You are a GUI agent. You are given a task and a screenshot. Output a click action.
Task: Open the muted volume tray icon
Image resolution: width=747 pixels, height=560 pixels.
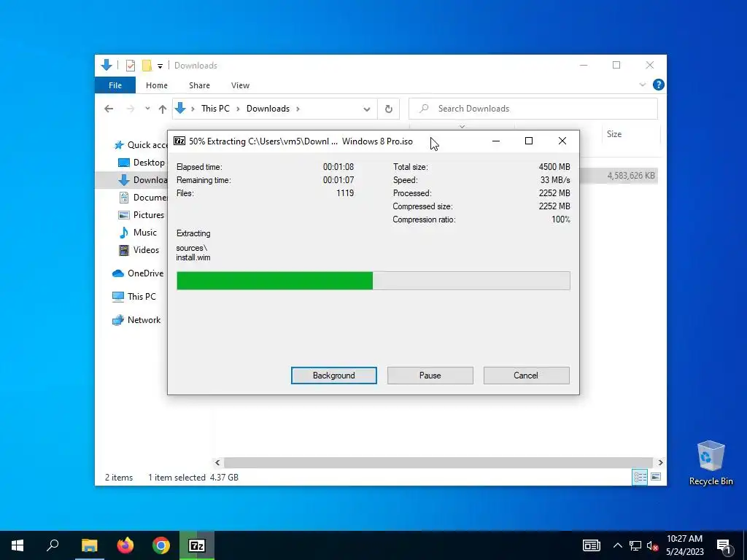[652, 545]
